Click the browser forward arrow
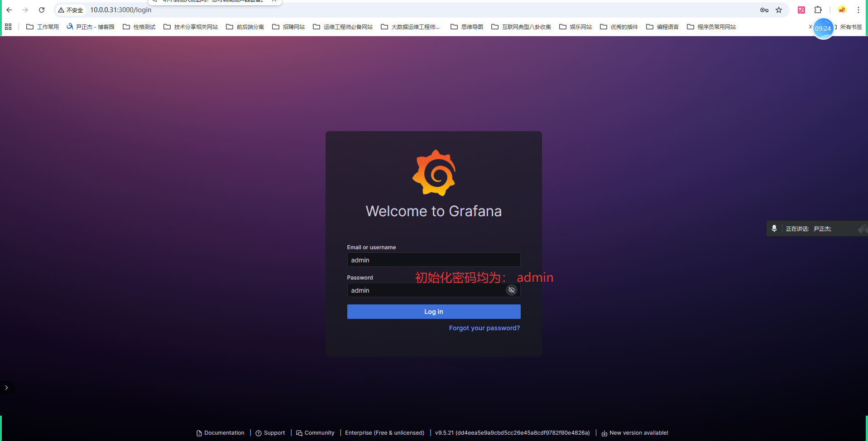Screen dimensions: 868x441 [25, 10]
